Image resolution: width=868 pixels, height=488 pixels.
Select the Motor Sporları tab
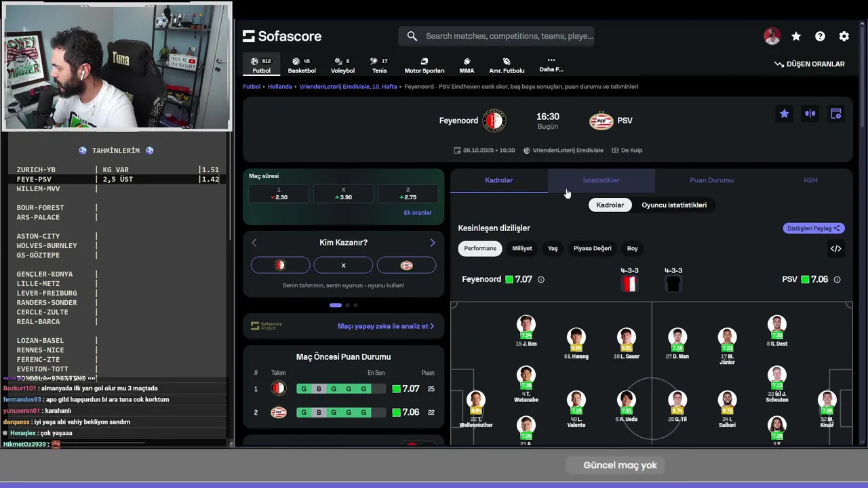pyautogui.click(x=425, y=65)
